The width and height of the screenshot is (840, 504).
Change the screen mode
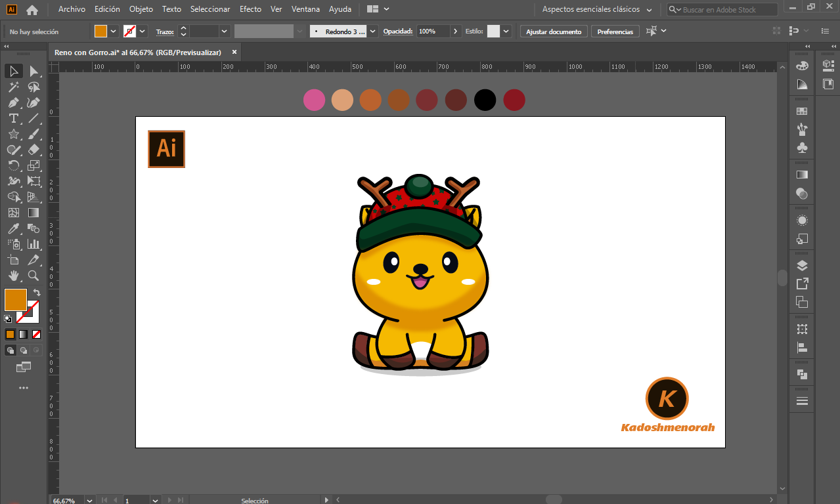[x=24, y=366]
